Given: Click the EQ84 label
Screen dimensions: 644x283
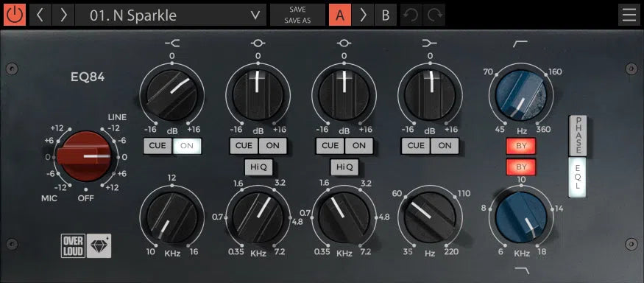Looking at the screenshot, I should 87,77.
